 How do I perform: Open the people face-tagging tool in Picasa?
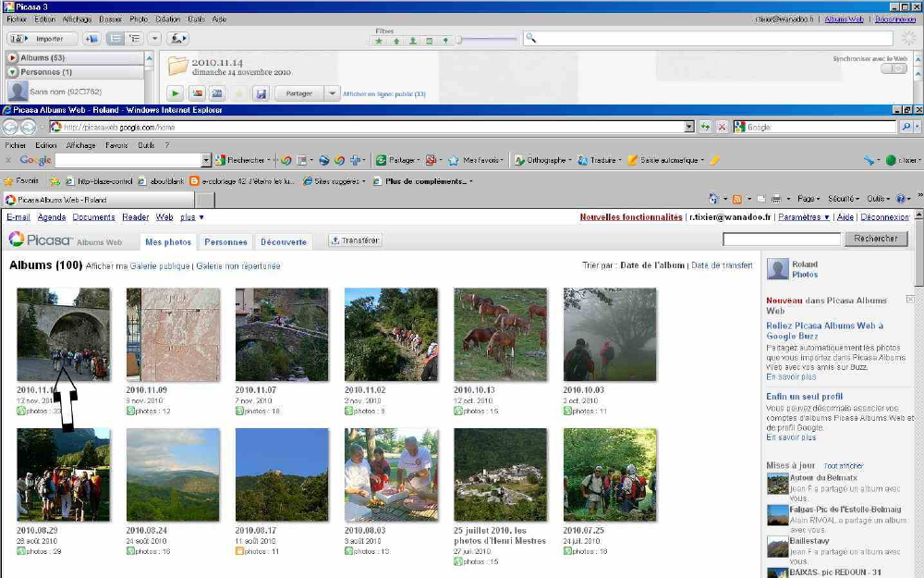[x=177, y=39]
